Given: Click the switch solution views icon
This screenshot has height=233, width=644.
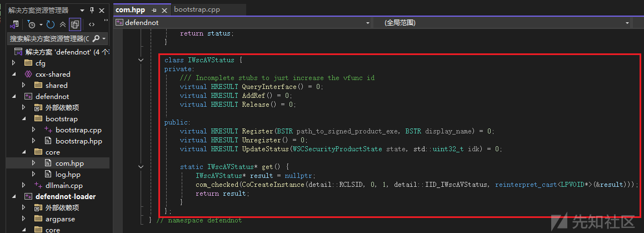Looking at the screenshot, I should coord(15,24).
